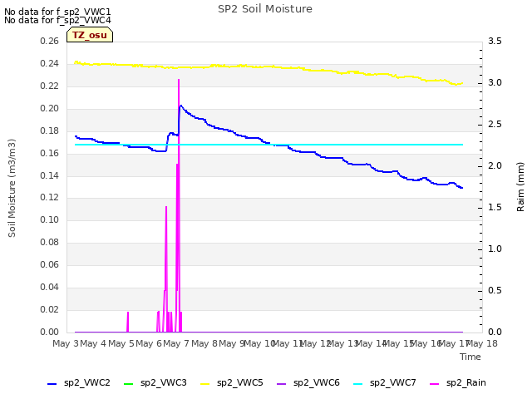This screenshot has width=532, height=399.
Task: Select the sp2_VWC2 legend label
Action: [87, 382]
